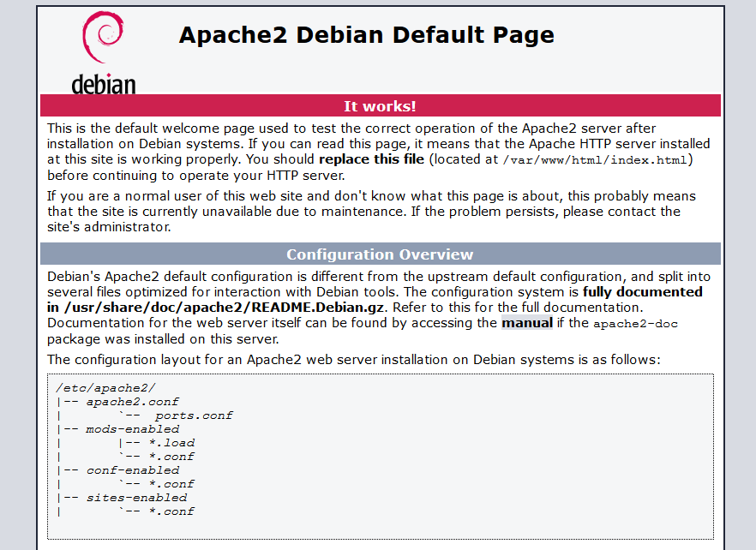The width and height of the screenshot is (756, 550).
Task: Click the bold 'replace this file' text
Action: [x=372, y=159]
